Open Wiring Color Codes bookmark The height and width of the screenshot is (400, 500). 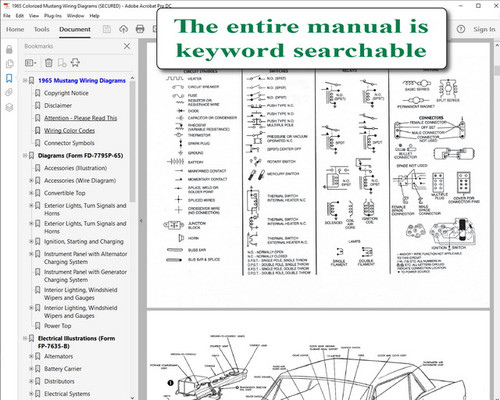tap(69, 131)
